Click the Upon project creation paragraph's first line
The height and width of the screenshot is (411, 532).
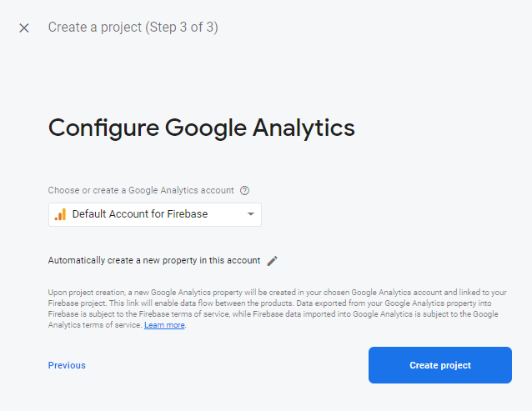tap(277, 293)
